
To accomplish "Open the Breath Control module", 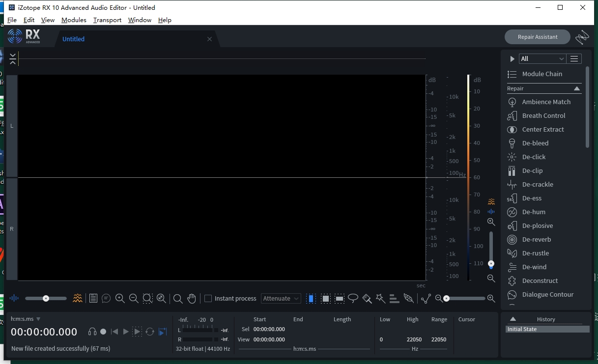I will (x=544, y=115).
